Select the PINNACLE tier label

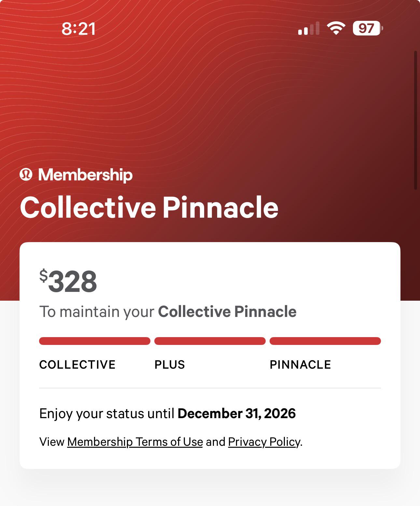[x=300, y=365]
